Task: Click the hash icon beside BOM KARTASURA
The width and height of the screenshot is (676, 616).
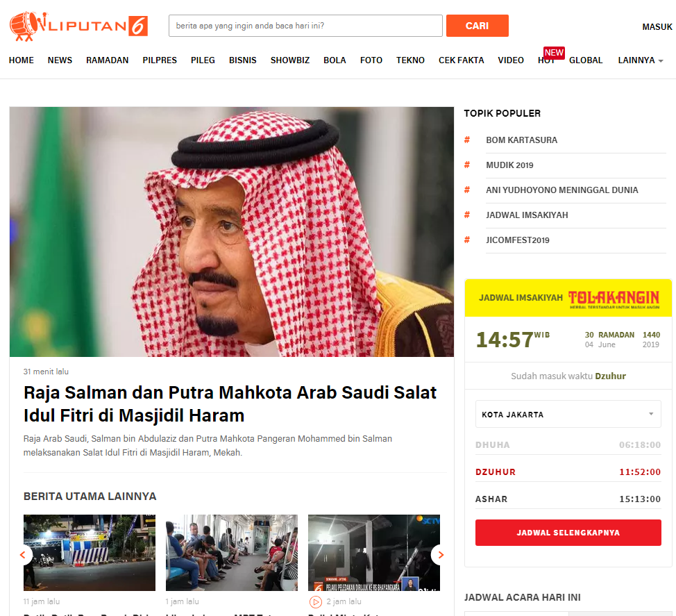Action: click(467, 140)
